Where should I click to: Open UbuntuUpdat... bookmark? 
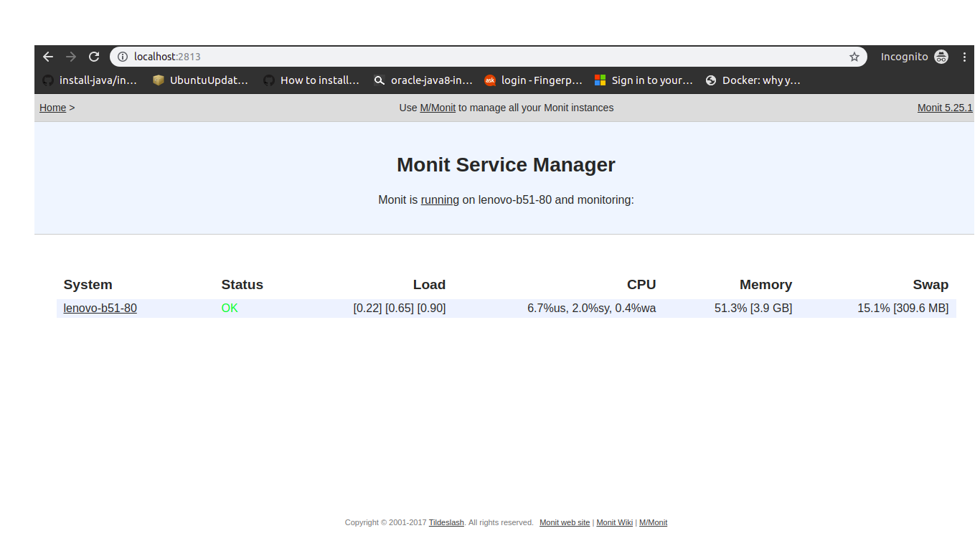(200, 80)
